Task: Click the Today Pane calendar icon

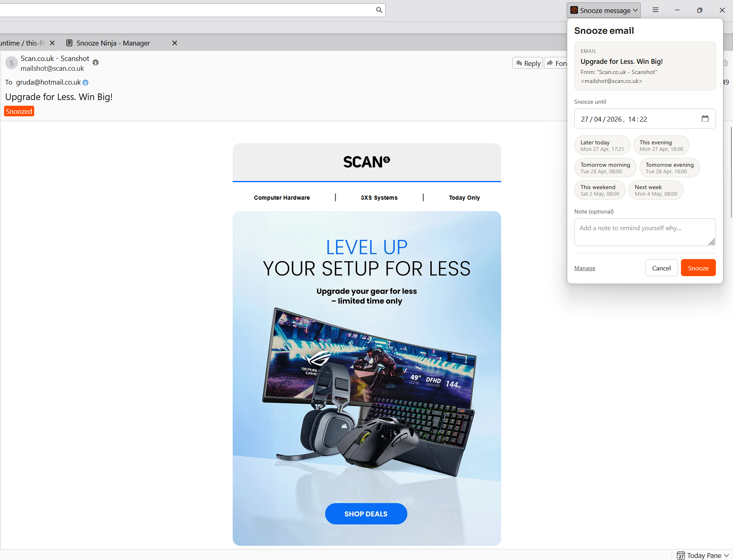Action: (681, 556)
